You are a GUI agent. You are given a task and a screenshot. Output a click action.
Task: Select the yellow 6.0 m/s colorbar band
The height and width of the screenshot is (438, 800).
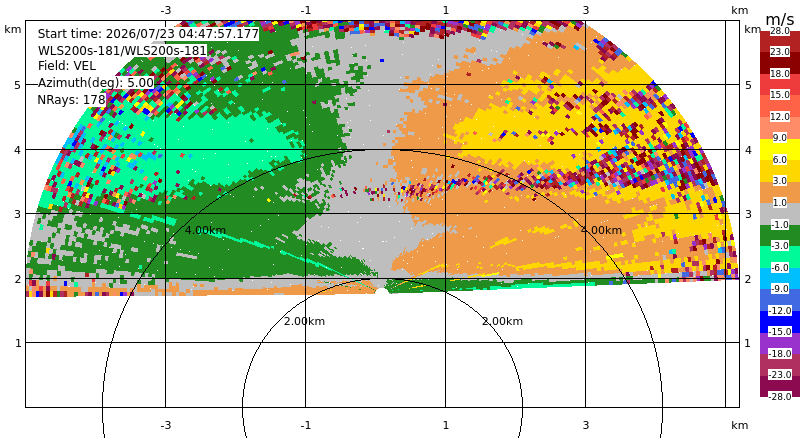780,150
